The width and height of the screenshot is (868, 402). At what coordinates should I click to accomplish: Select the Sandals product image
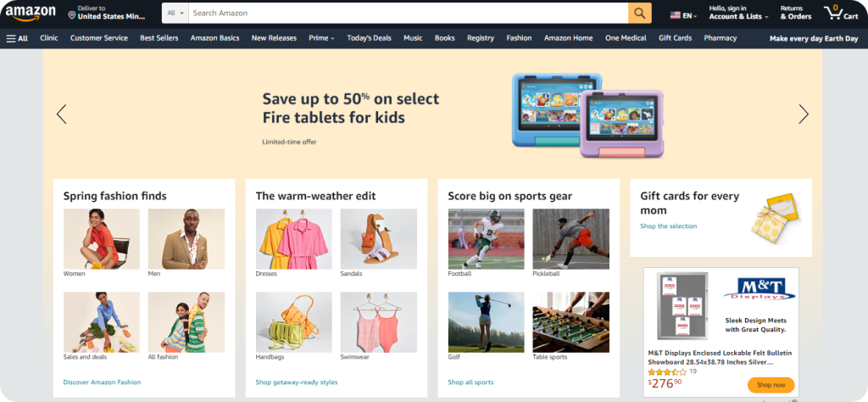[379, 238]
